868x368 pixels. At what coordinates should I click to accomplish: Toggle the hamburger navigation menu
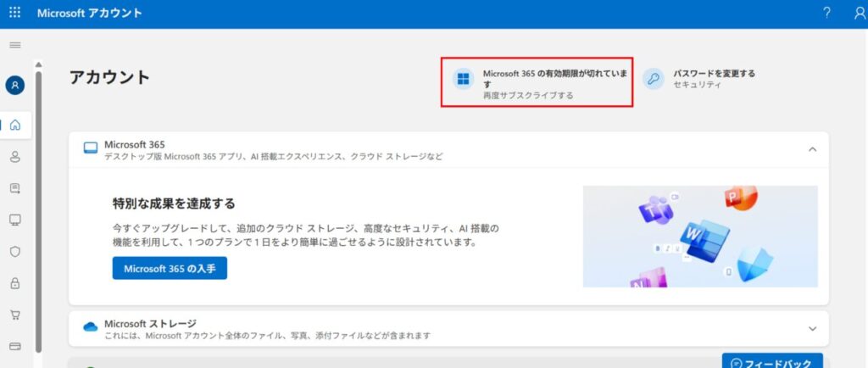(15, 45)
